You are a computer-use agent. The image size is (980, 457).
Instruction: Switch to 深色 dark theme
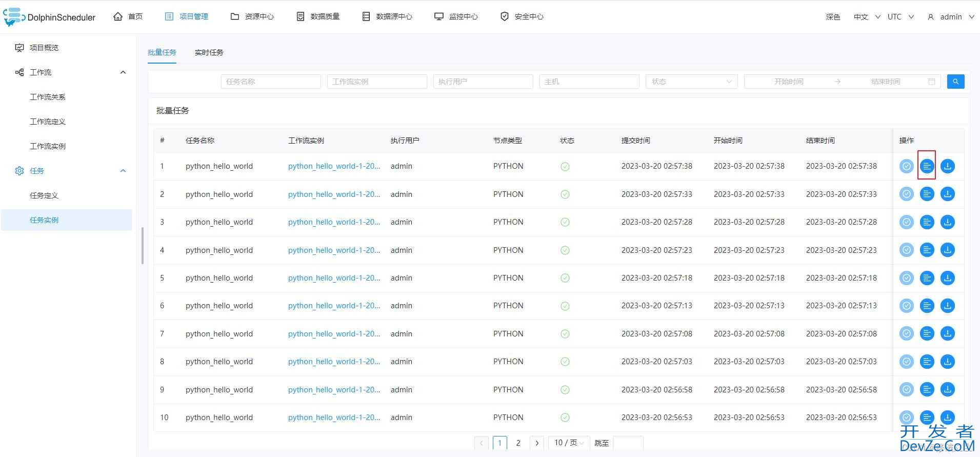[x=833, y=17]
